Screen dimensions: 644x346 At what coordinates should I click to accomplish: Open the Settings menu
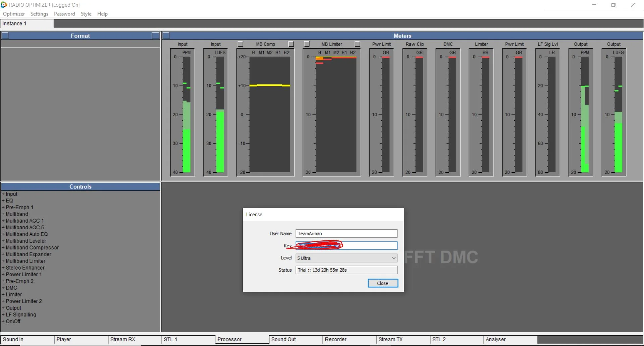39,14
